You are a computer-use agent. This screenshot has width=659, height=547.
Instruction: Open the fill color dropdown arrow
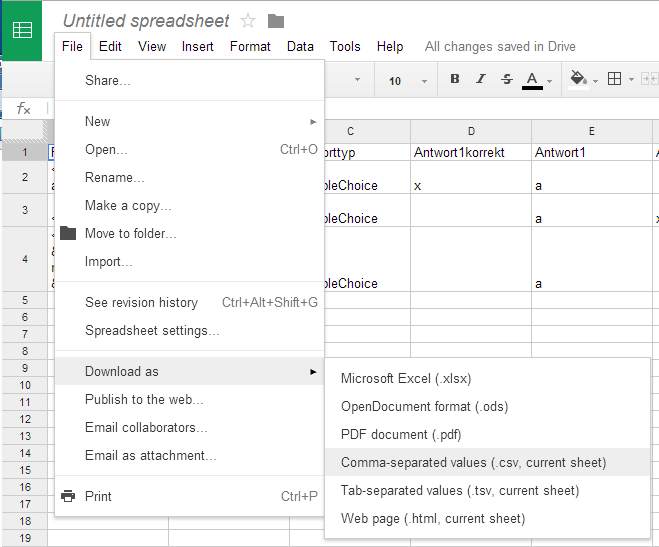pyautogui.click(x=595, y=81)
